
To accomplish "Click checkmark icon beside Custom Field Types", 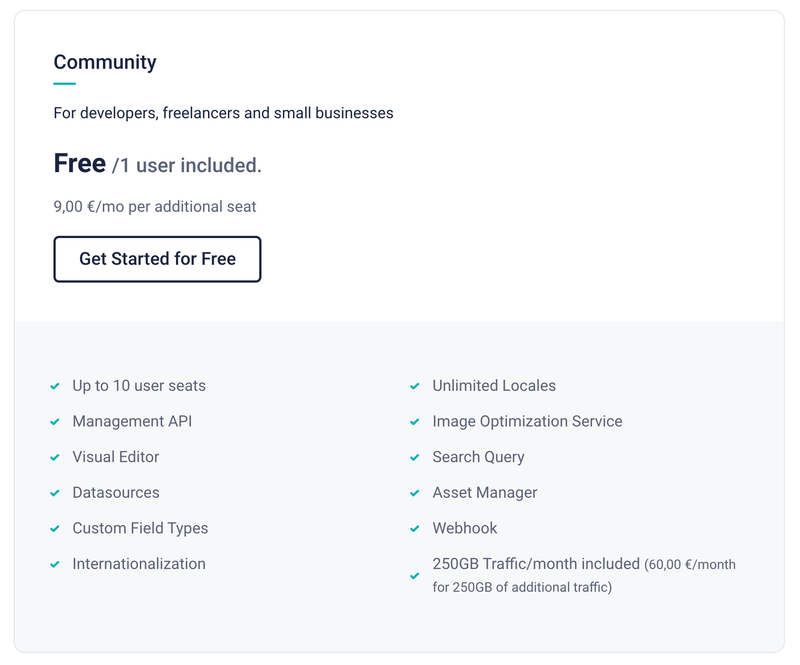I will (x=55, y=529).
